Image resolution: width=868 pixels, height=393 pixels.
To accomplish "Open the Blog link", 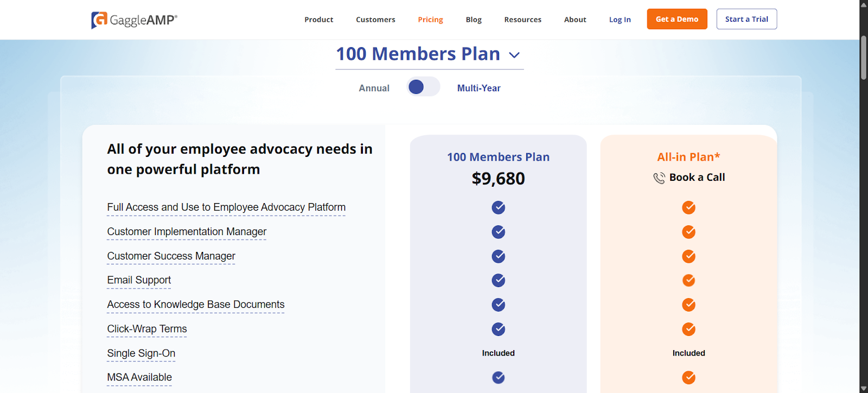I will [x=474, y=20].
